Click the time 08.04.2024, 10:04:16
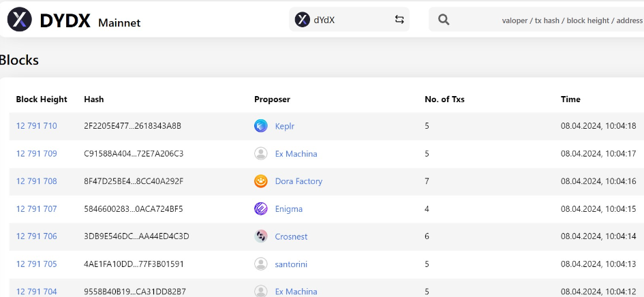This screenshot has width=644, height=297. [598, 181]
